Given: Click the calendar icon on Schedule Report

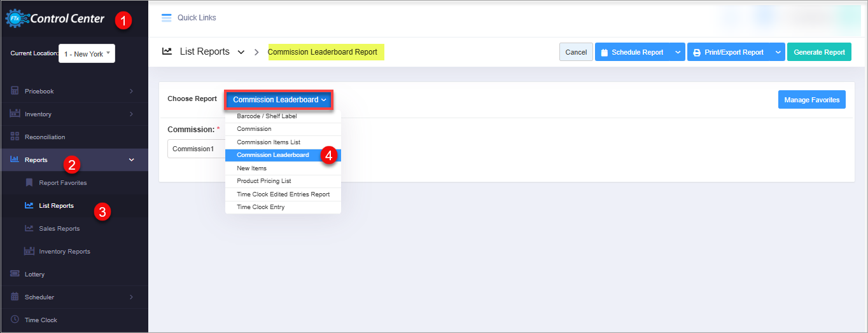Looking at the screenshot, I should coord(605,52).
